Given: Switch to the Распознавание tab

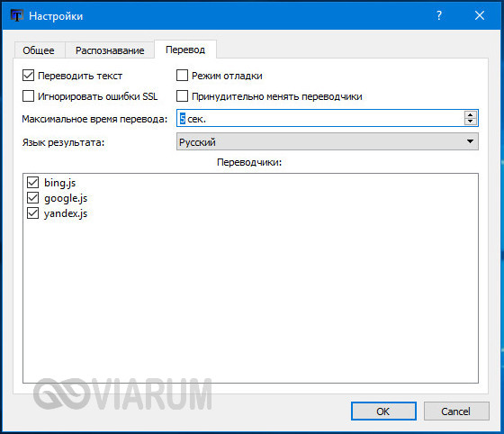Looking at the screenshot, I should pos(110,50).
